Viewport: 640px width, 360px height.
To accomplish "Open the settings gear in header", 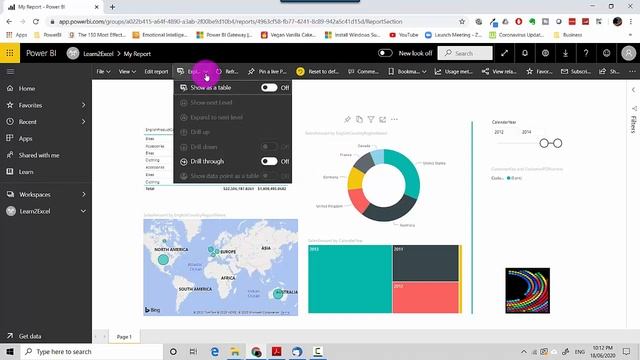I will click(x=545, y=53).
